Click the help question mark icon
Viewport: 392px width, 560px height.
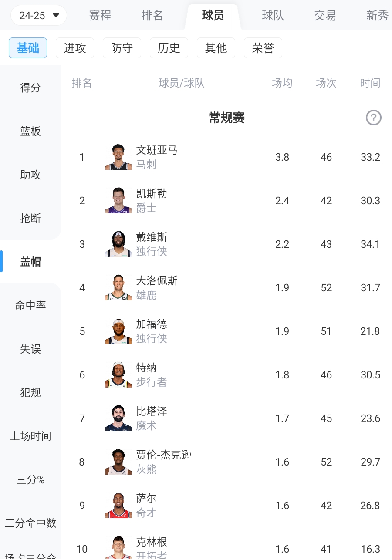(373, 118)
